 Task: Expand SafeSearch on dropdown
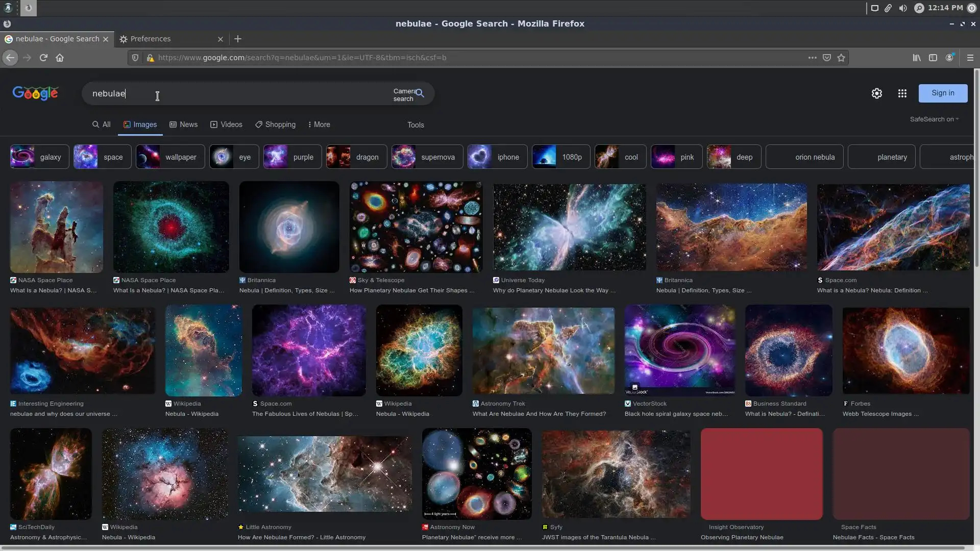point(934,119)
